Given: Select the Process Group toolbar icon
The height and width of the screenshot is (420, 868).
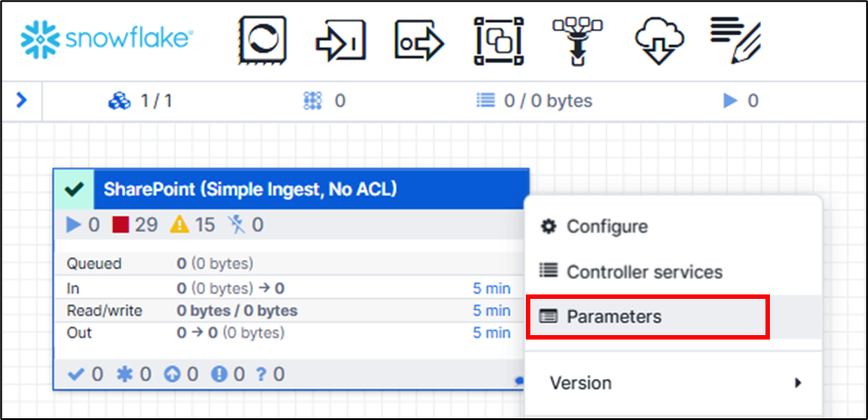Looking at the screenshot, I should 499,41.
